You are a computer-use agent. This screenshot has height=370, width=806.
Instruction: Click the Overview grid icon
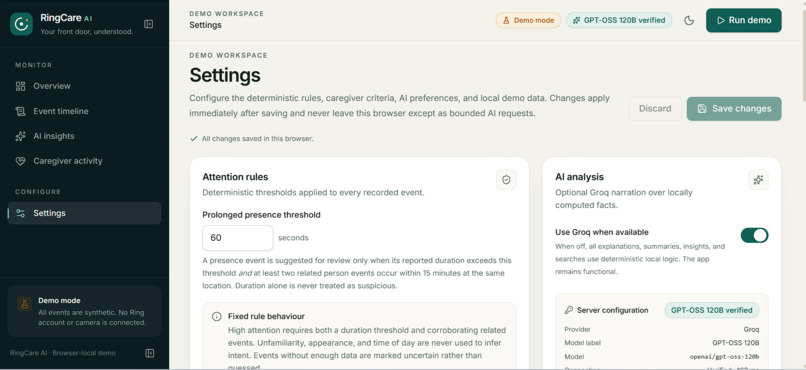click(21, 86)
